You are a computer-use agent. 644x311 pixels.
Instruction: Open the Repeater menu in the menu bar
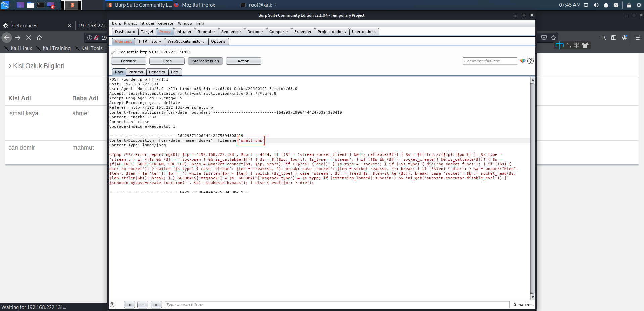(166, 23)
